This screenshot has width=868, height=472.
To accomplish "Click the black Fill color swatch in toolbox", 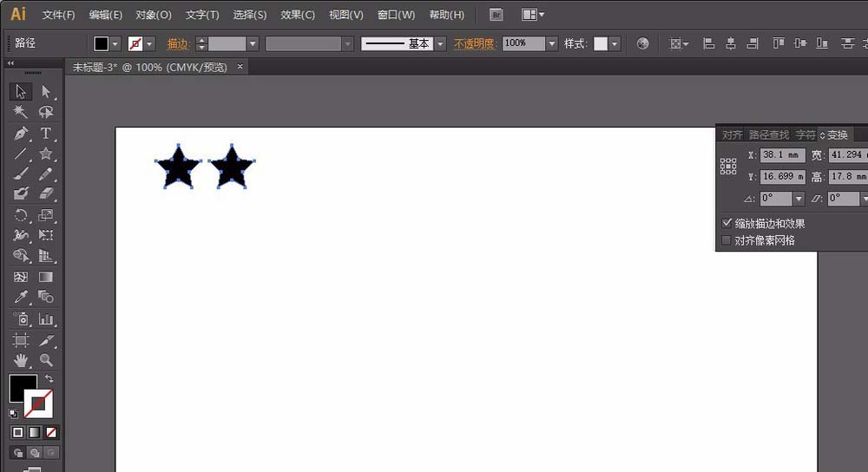I will click(22, 388).
